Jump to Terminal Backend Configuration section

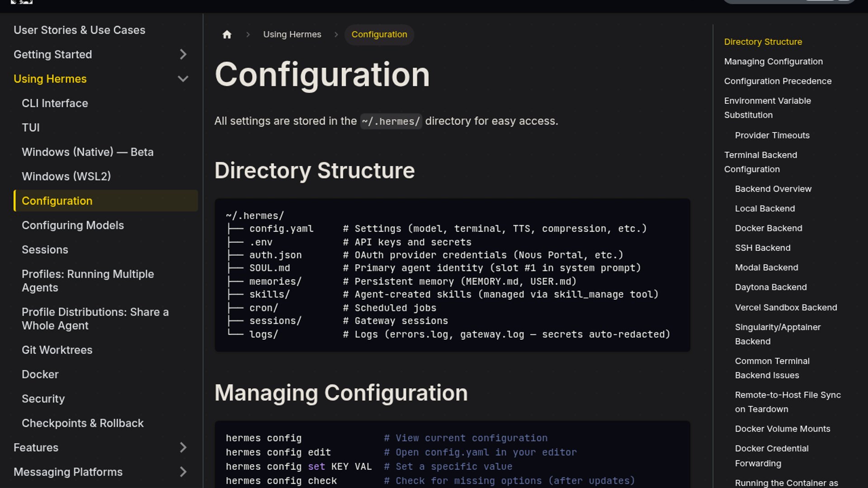pos(761,162)
